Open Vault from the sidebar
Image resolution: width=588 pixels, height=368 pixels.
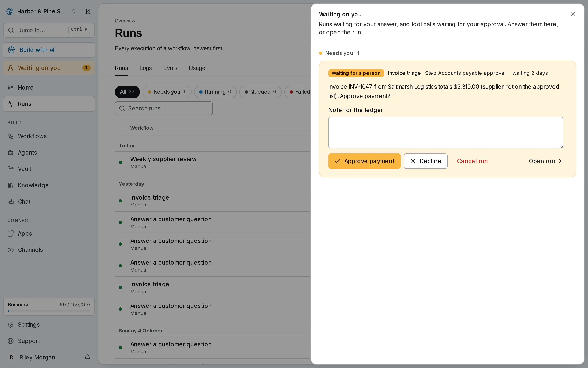pyautogui.click(x=49, y=169)
